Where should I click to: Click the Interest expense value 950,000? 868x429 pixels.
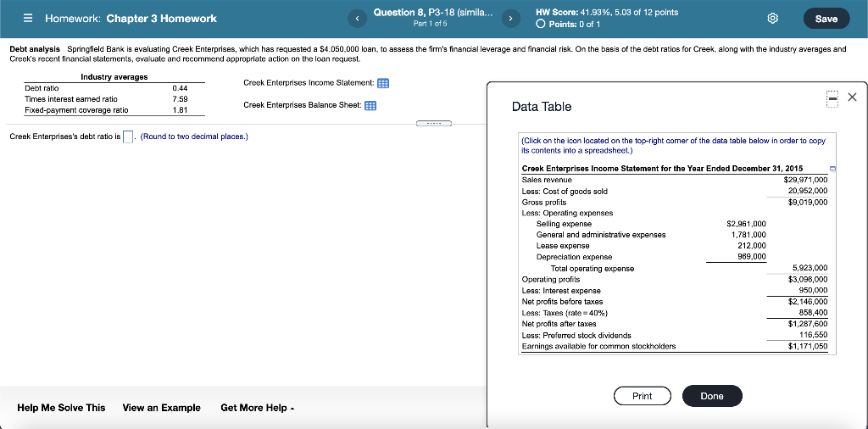click(x=814, y=291)
